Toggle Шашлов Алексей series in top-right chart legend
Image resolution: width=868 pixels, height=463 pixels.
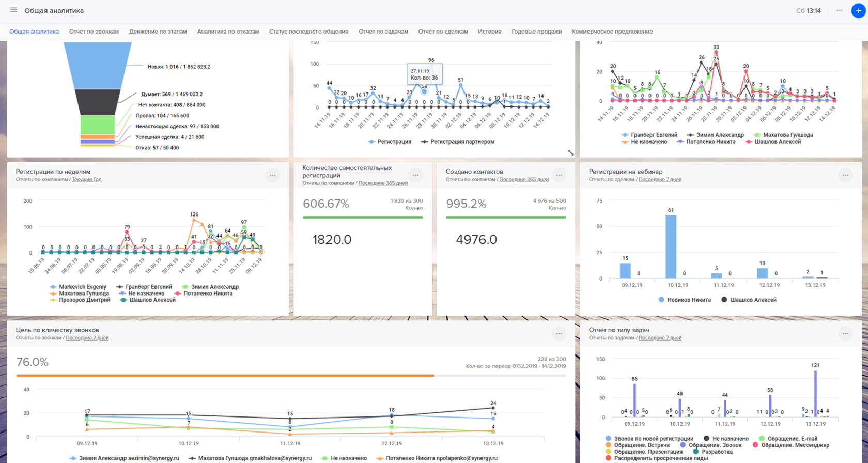(773, 142)
